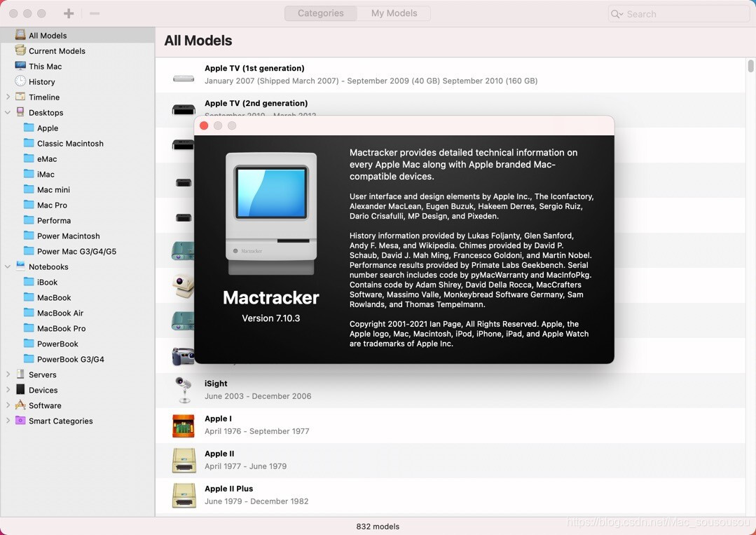Viewport: 756px width, 535px height.
Task: Click the Apple II computer icon
Action: click(184, 460)
